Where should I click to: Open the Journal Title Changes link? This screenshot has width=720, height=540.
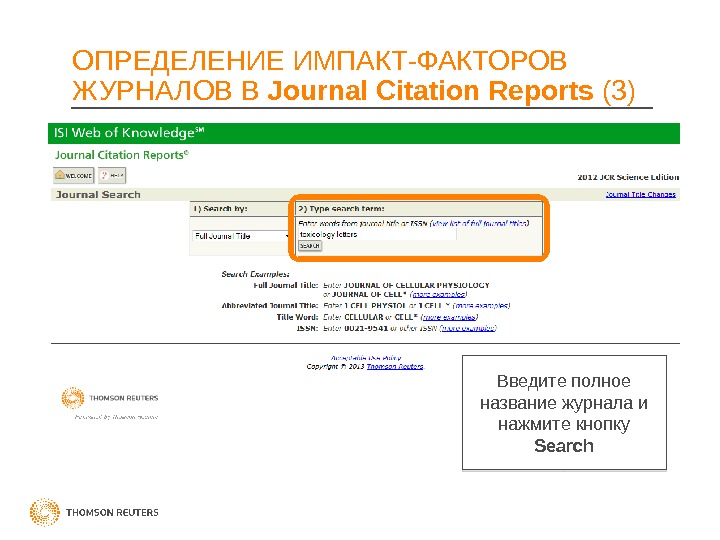(x=641, y=194)
